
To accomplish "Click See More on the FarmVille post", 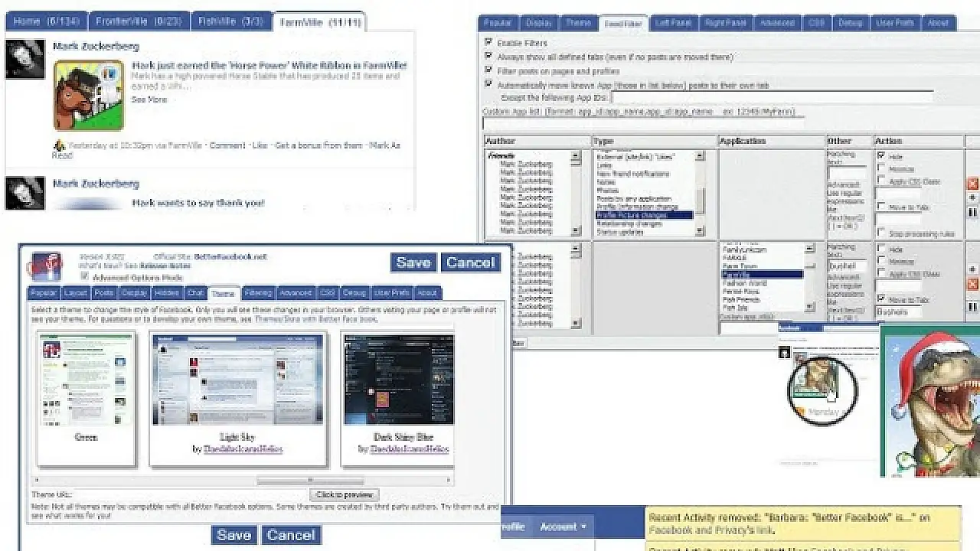I will click(149, 99).
